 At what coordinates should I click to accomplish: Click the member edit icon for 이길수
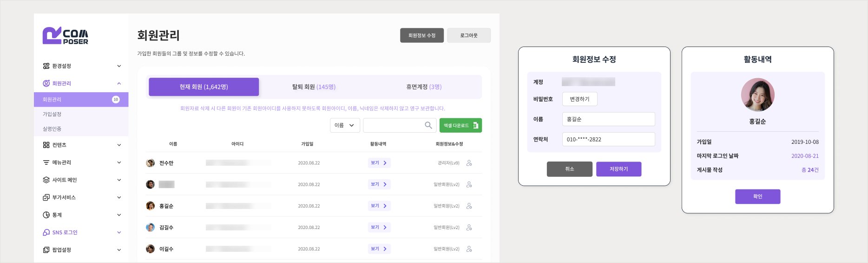469,249
